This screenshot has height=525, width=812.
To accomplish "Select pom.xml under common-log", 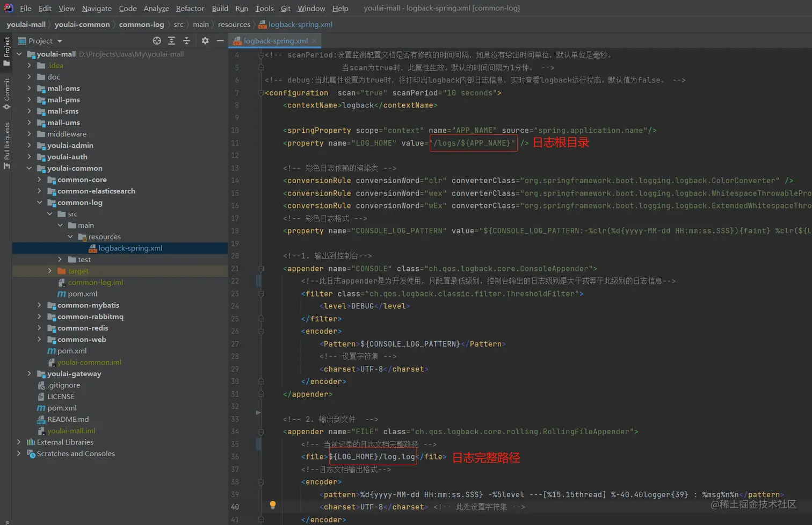I will pyautogui.click(x=82, y=294).
